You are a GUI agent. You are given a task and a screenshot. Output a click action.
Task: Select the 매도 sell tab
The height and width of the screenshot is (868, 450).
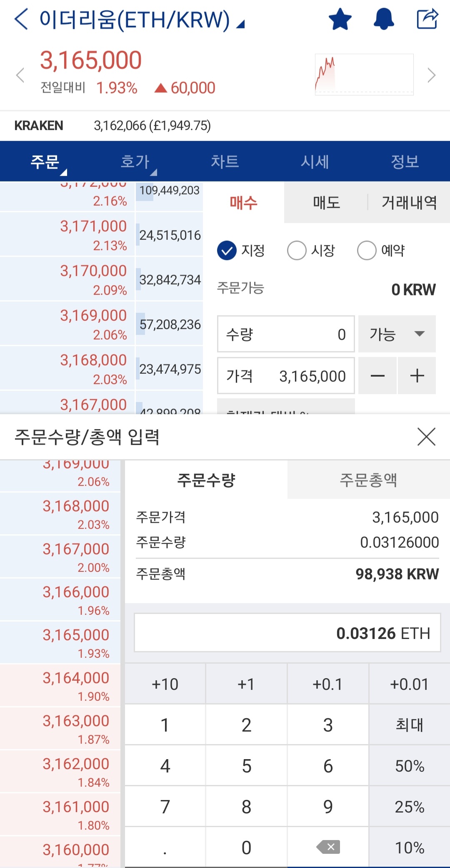326,203
